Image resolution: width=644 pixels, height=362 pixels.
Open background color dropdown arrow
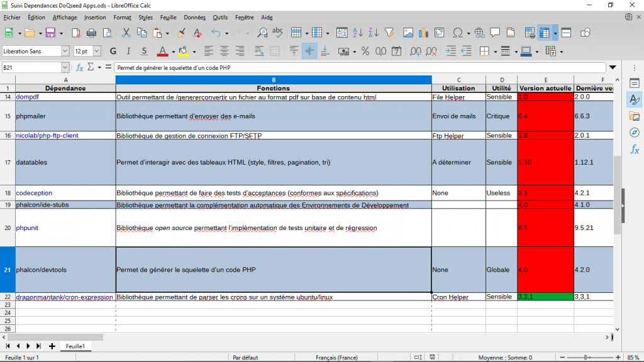point(194,52)
